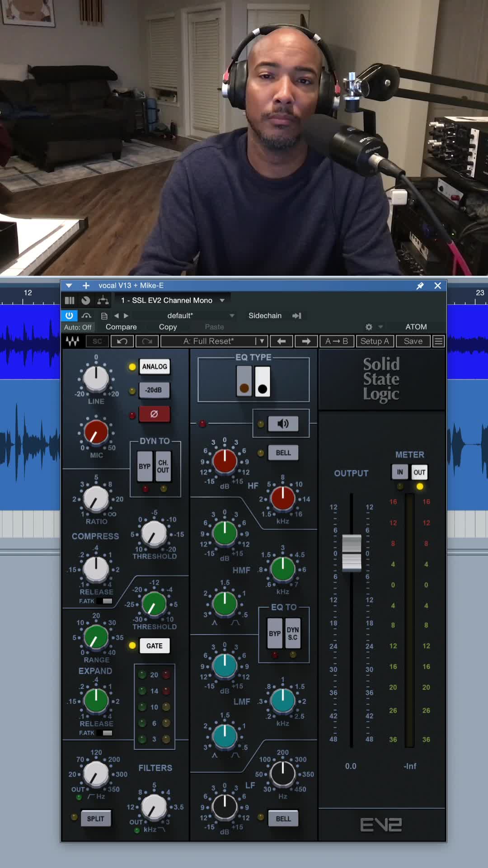488x868 pixels.
Task: Toggle the plugin power bypass button
Action: [69, 316]
